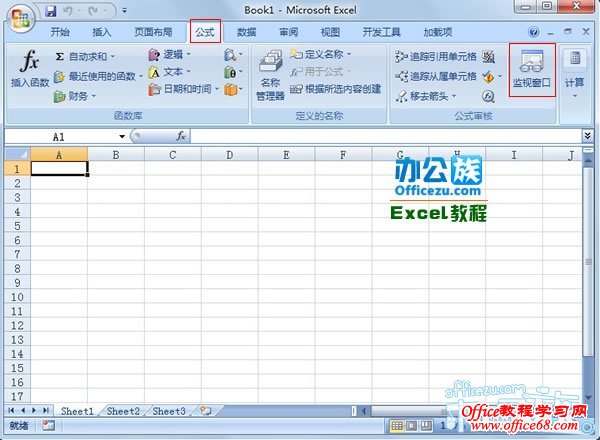
Task: Click the Select All corner button
Action: click(17, 154)
